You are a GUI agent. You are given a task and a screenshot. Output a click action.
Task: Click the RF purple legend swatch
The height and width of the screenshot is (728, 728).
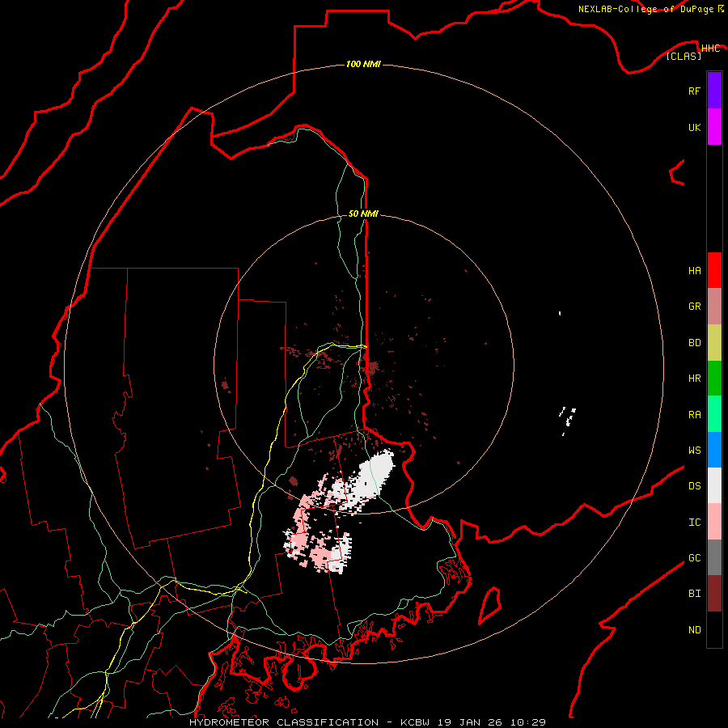click(714, 91)
